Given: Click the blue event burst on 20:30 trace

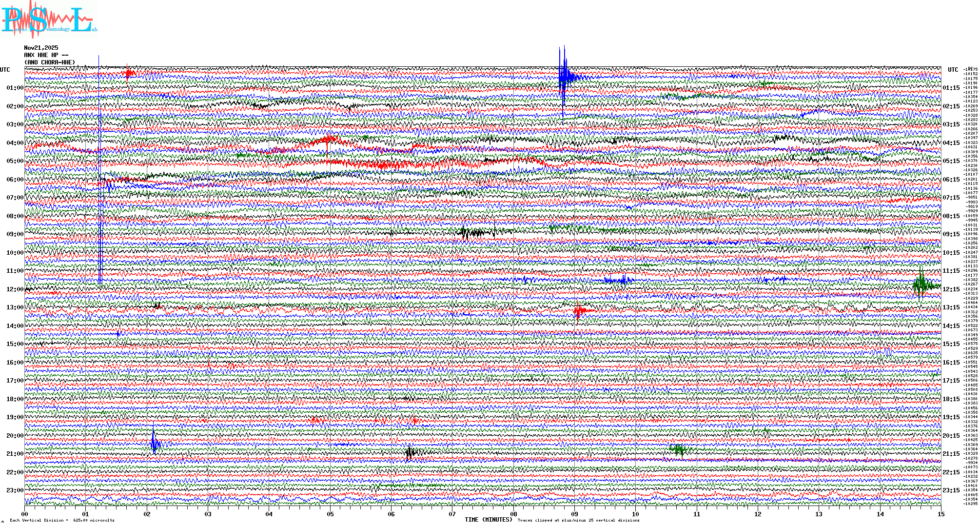Looking at the screenshot, I should pyautogui.click(x=155, y=444).
